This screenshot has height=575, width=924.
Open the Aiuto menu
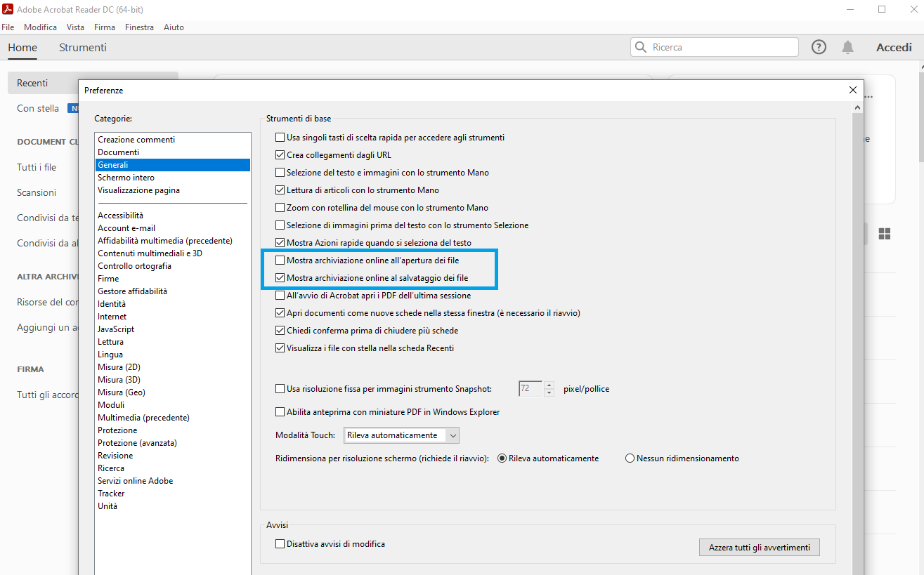(x=174, y=27)
